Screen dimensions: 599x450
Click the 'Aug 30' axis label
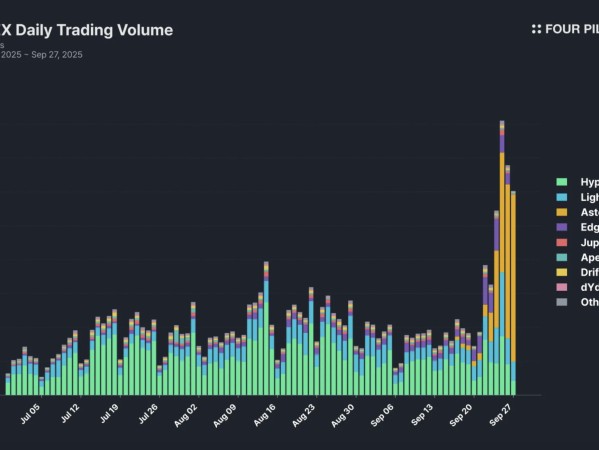click(343, 415)
